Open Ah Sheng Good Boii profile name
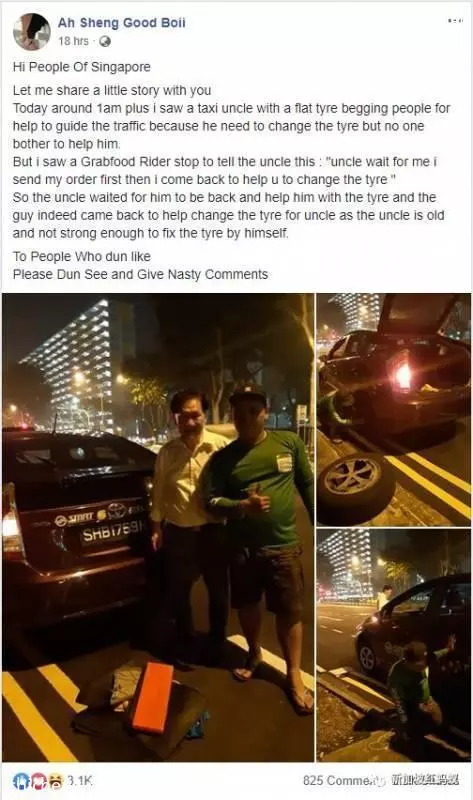 coord(121,23)
